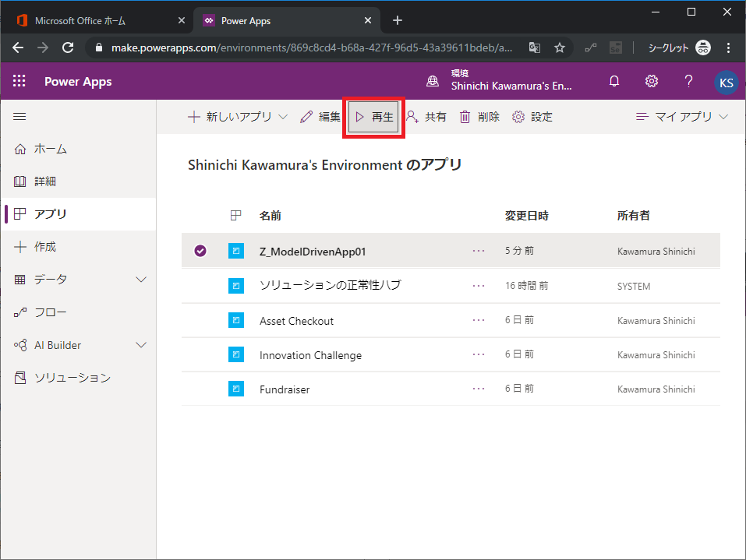Screen dimensions: 746x560
Task: Click the SYSTEM owner cell
Action: 634,286
